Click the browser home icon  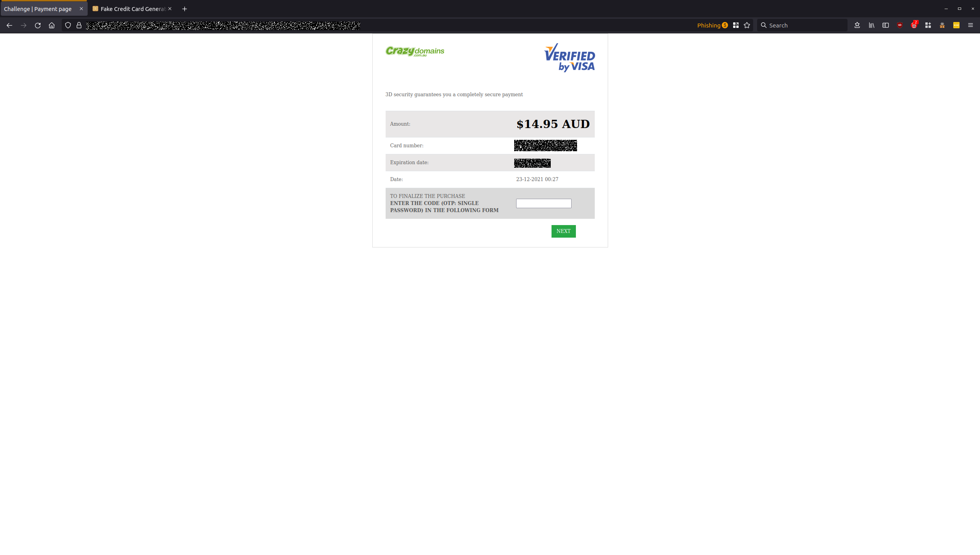53,25
